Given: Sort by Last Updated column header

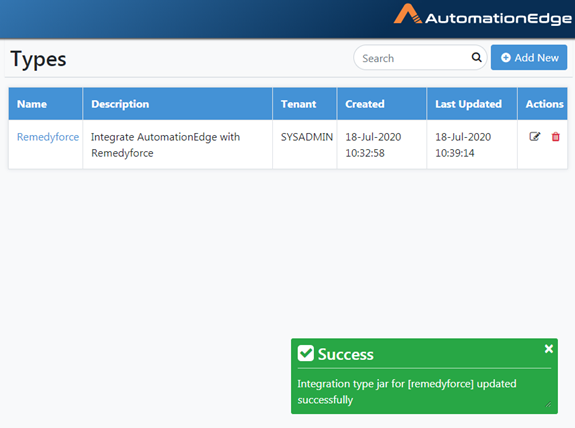Looking at the screenshot, I should (468, 104).
